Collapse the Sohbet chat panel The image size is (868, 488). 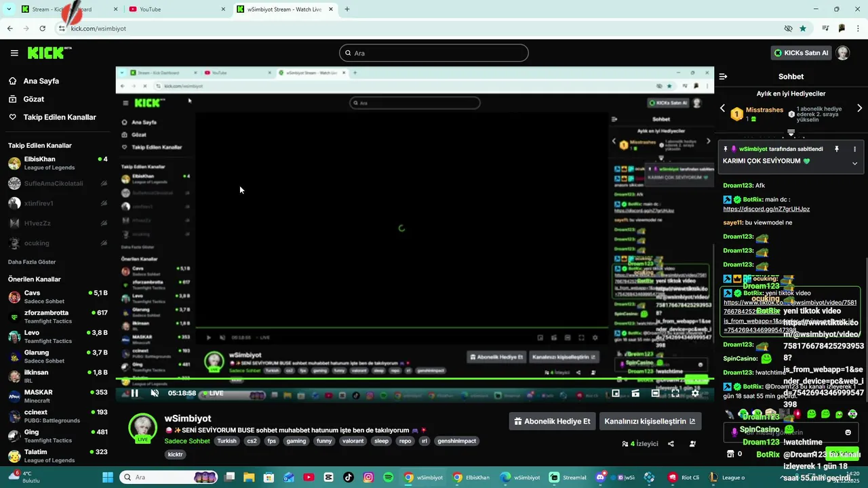pos(723,77)
